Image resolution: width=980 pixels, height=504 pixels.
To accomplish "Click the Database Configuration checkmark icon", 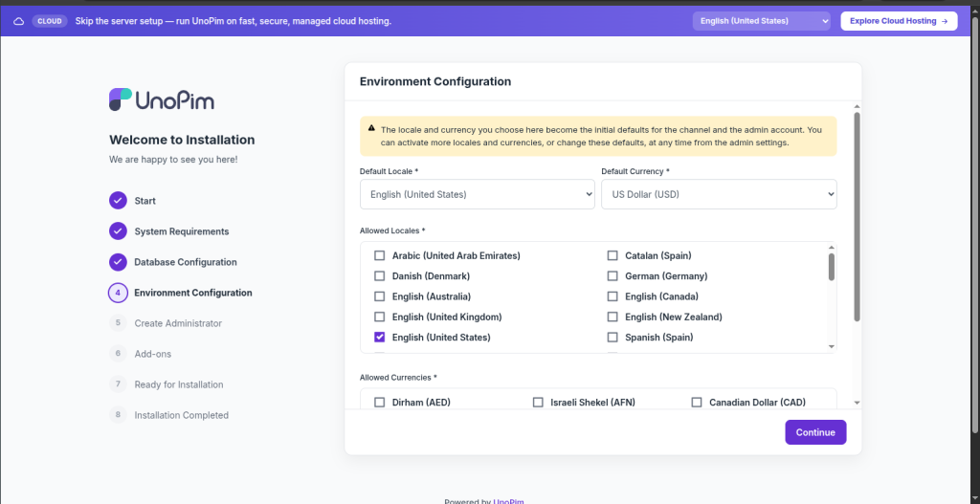I will [118, 262].
